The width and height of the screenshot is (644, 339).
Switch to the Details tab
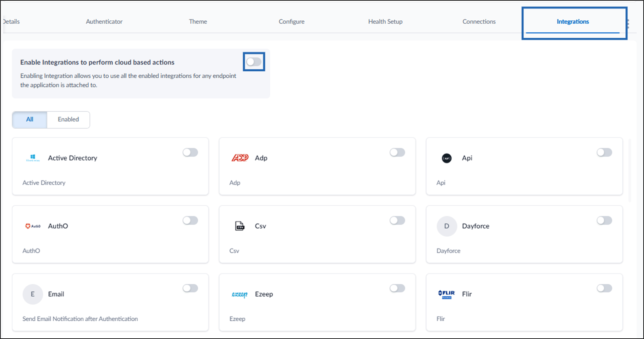click(11, 22)
